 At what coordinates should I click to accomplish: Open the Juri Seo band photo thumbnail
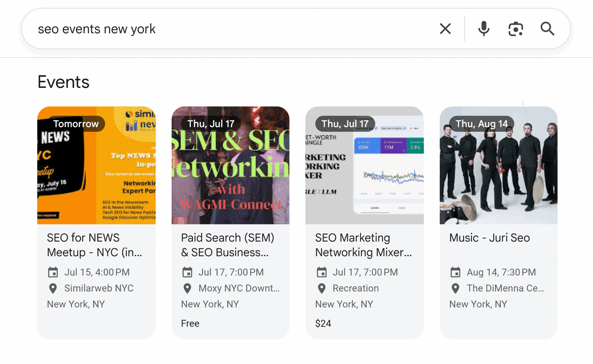(x=499, y=165)
